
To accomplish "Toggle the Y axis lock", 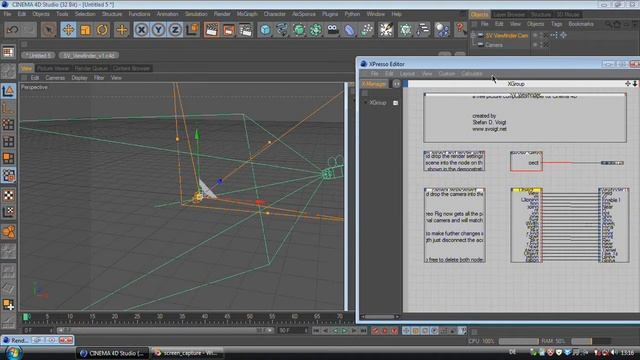I will click(x=158, y=30).
